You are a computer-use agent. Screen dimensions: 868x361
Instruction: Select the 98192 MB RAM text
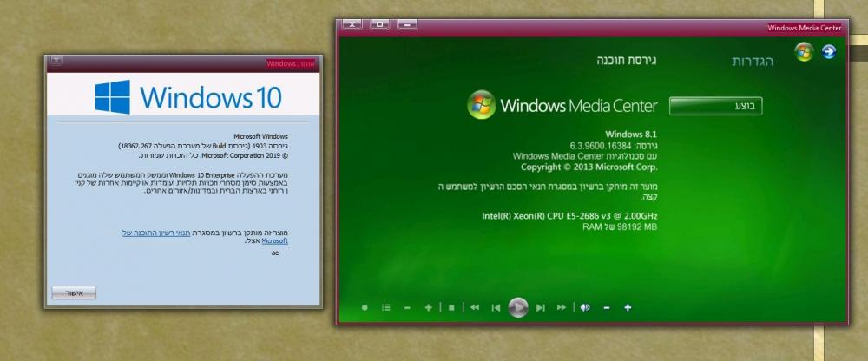620,227
